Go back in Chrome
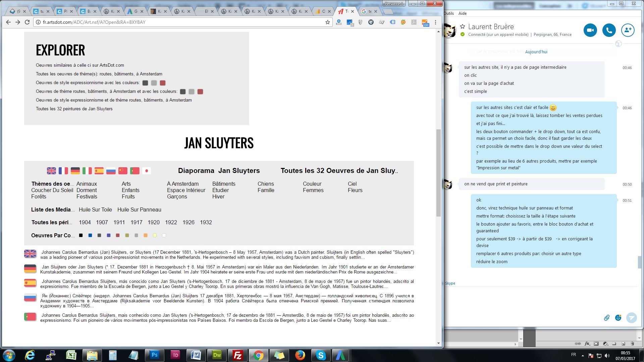 click(8, 22)
